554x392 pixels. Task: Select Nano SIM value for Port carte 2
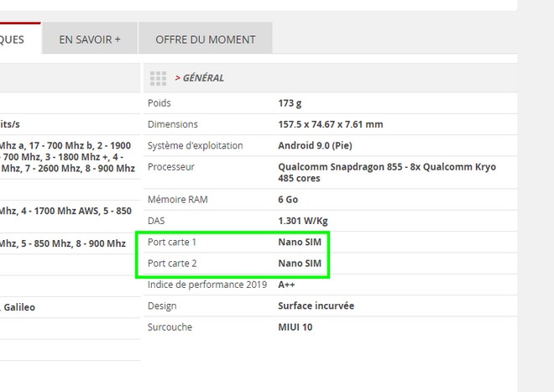pos(300,263)
